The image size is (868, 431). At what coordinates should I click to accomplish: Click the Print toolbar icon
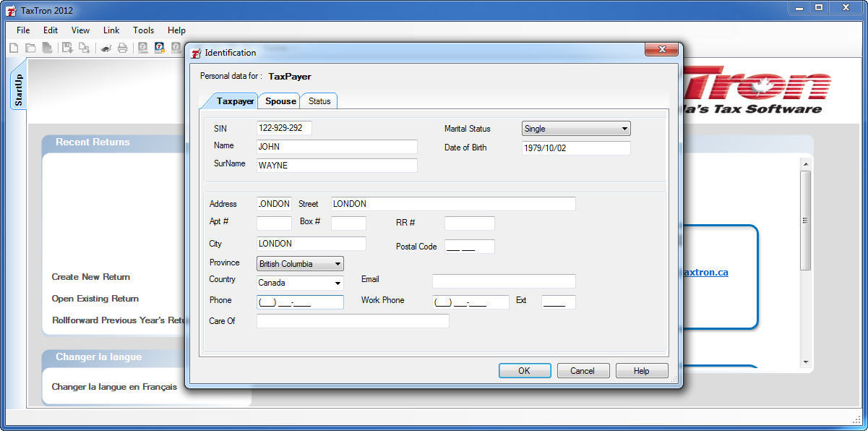point(123,48)
